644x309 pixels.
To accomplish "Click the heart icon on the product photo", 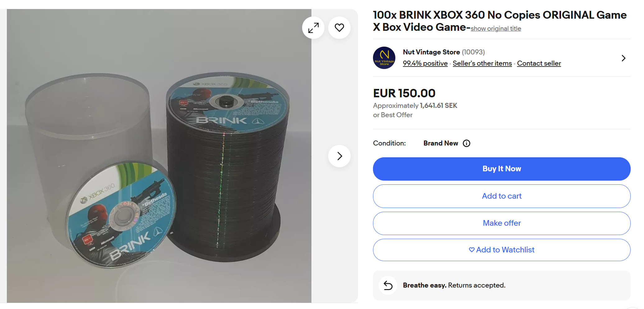I will [339, 28].
